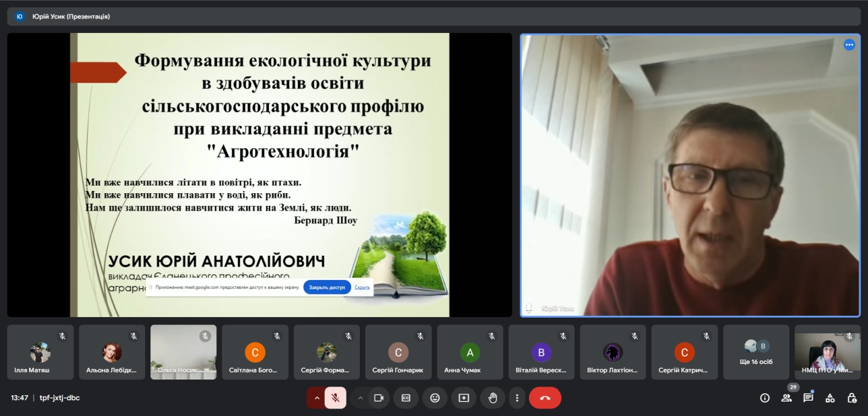Click the purple B avatar of Віталій Вереск…
Screen dimensions: 868x416
coord(542,352)
